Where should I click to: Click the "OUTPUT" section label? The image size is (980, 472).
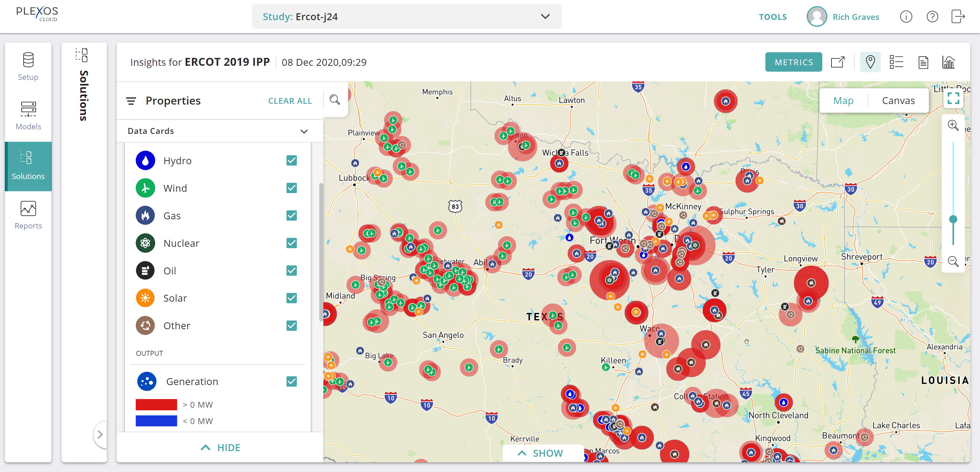pos(150,353)
